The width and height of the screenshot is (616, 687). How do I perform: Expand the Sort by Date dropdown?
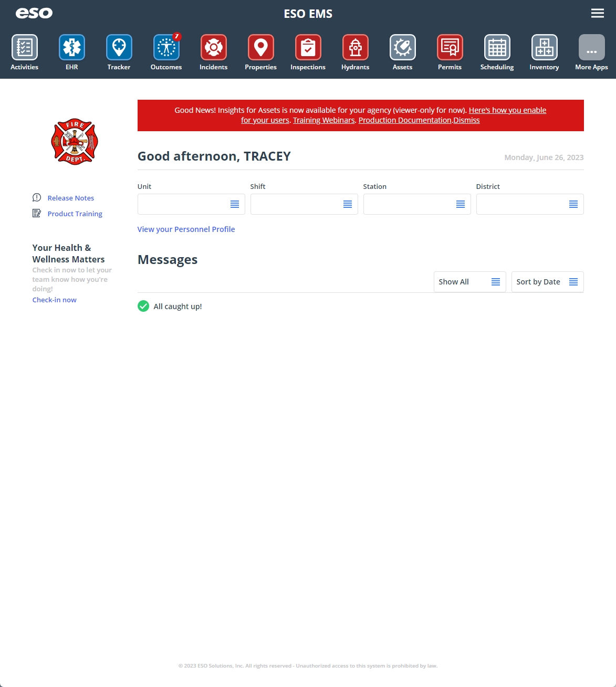pos(548,282)
